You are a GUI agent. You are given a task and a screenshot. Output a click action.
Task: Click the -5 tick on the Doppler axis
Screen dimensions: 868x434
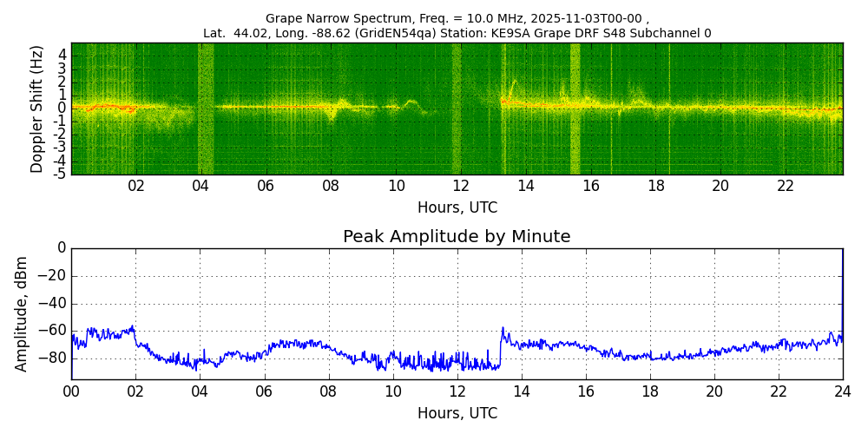pos(62,174)
